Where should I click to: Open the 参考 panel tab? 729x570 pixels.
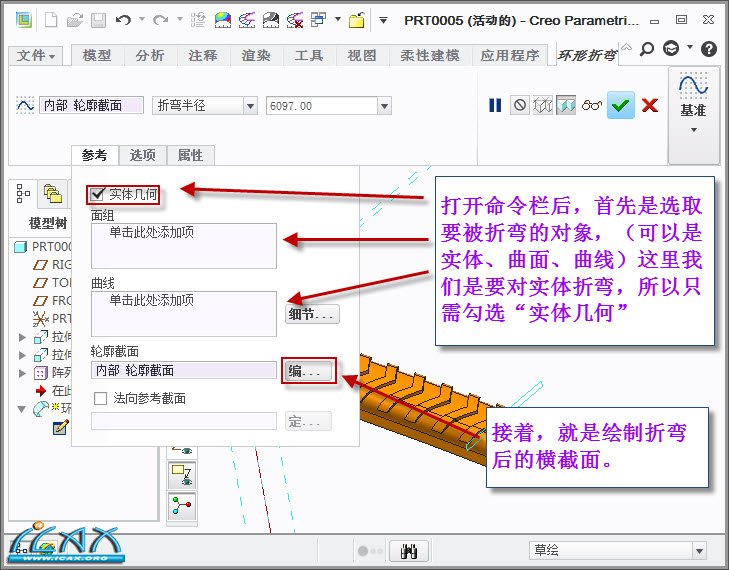(94, 155)
